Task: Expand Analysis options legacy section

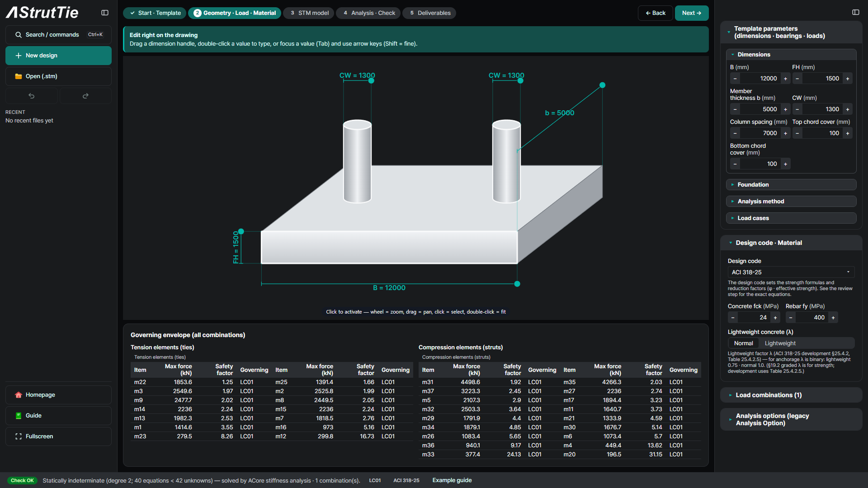Action: (x=791, y=420)
